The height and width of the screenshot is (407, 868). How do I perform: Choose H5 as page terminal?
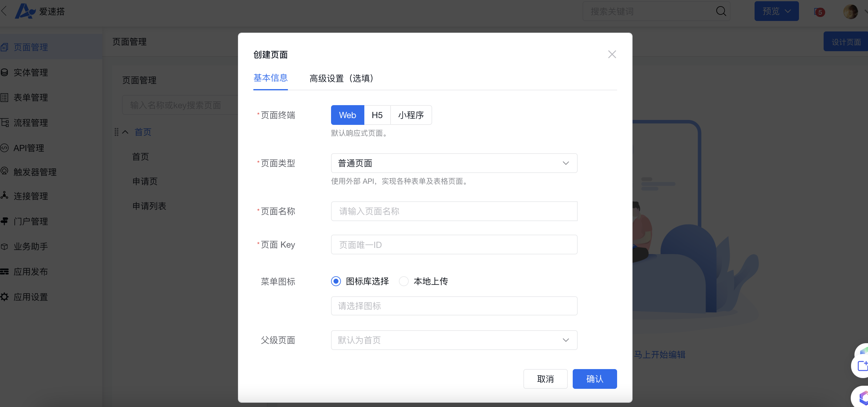pyautogui.click(x=377, y=115)
